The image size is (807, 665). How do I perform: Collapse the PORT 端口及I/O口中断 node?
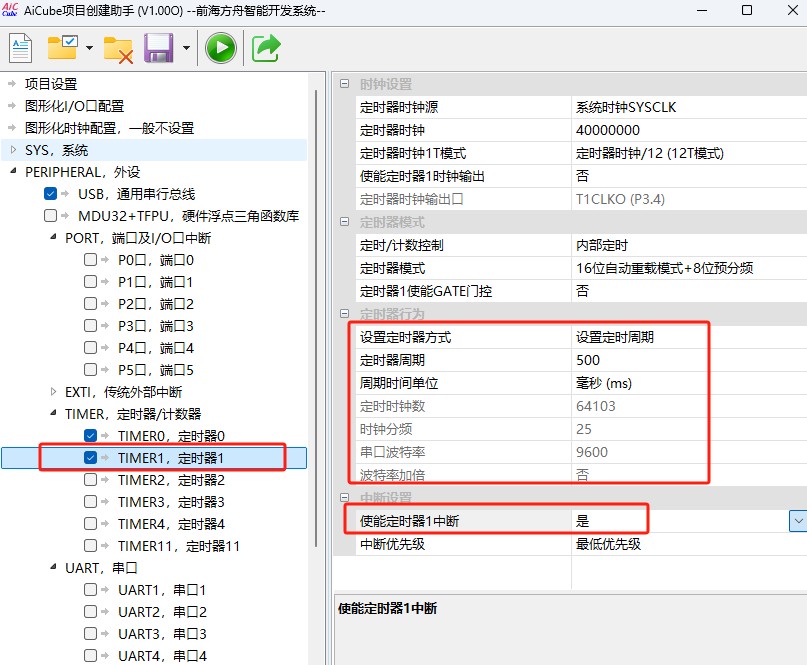(x=54, y=237)
